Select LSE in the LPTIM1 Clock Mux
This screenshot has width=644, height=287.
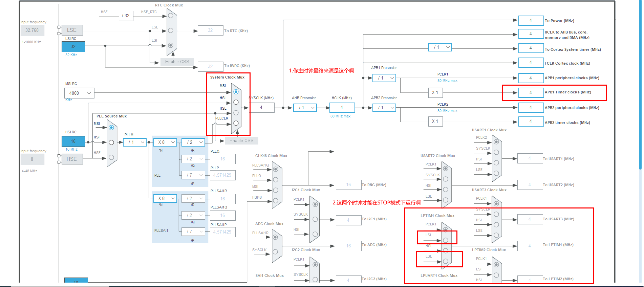coord(446,261)
